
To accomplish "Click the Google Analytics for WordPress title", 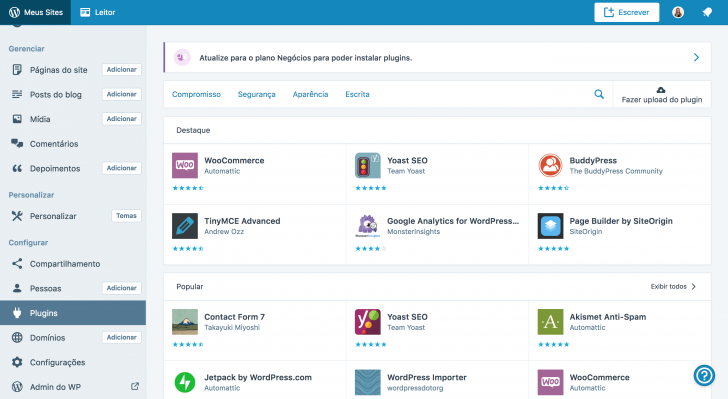I will point(453,221).
